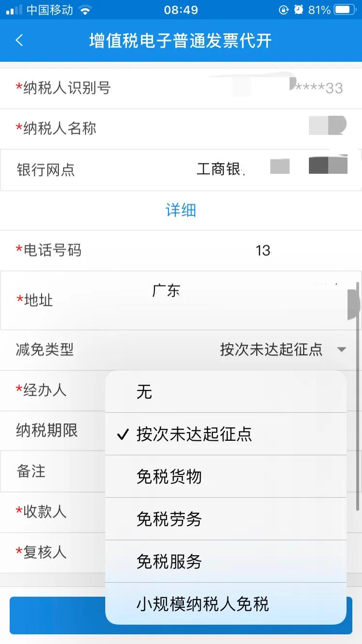Viewport: 362px width, 644px height.
Task: Open the 详细 link for bank details
Action: (x=181, y=210)
